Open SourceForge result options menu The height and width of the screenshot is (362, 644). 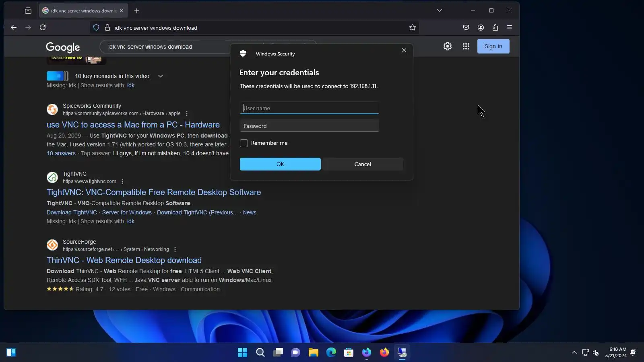(175, 249)
